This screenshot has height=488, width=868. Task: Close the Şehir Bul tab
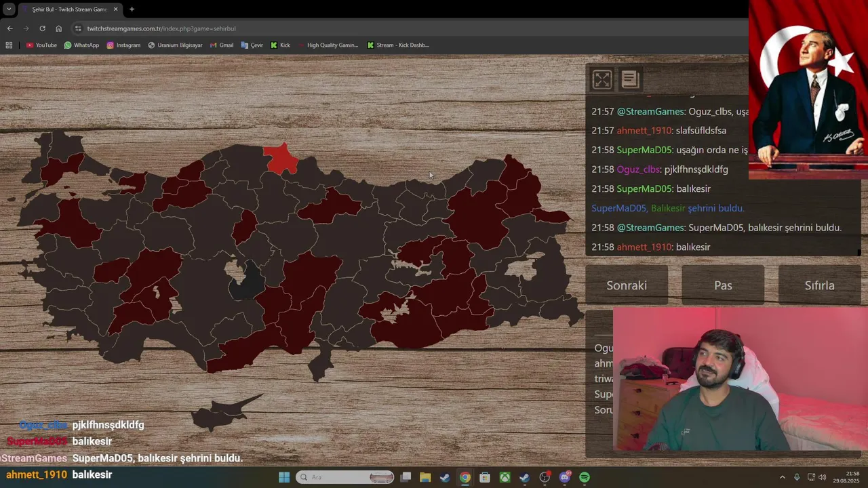115,9
